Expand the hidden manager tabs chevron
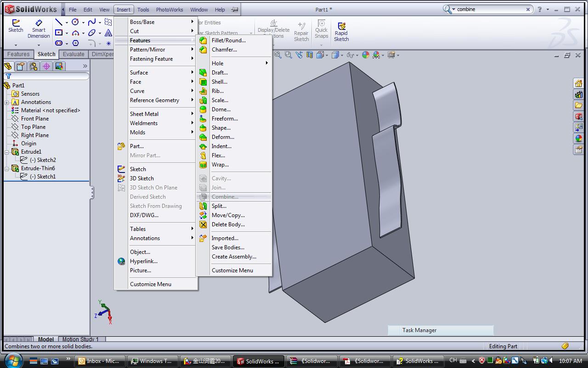588x368 pixels. pos(85,66)
